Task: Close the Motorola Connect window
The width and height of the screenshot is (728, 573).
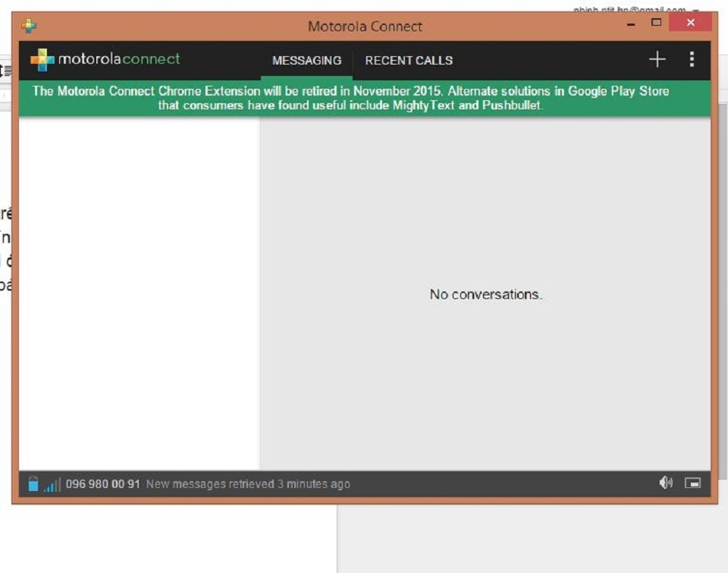Action: pos(690,22)
